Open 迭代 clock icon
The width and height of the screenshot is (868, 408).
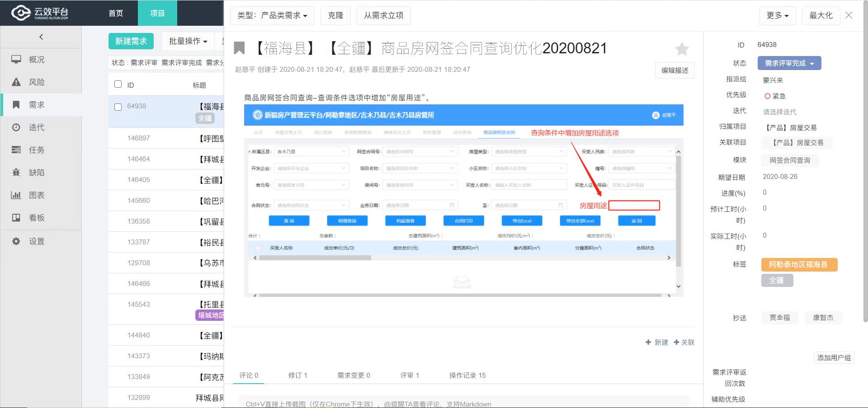16,127
